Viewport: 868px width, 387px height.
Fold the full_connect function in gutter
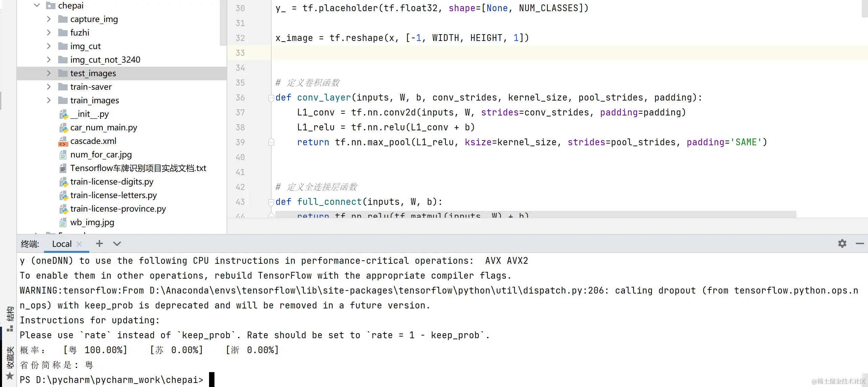[x=271, y=202]
